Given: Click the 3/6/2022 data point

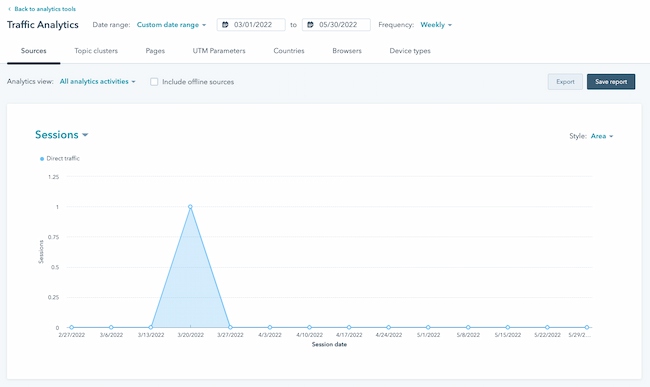Looking at the screenshot, I should click(x=111, y=327).
